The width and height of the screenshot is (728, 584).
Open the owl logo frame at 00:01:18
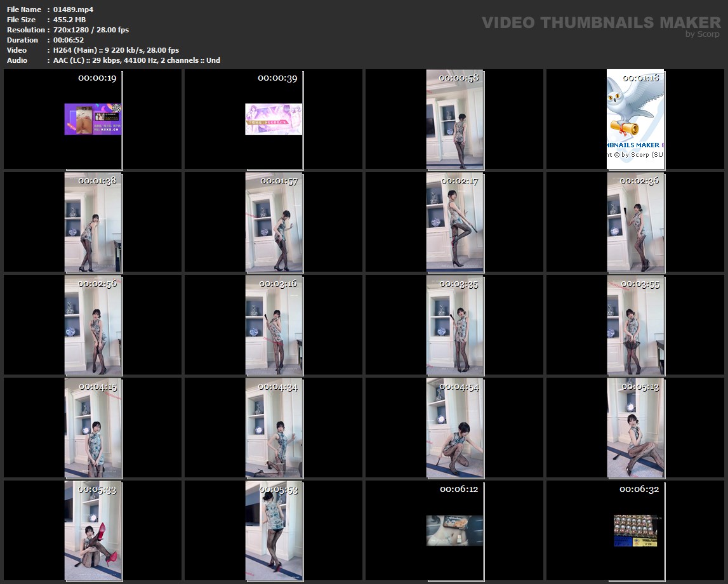tap(635, 119)
